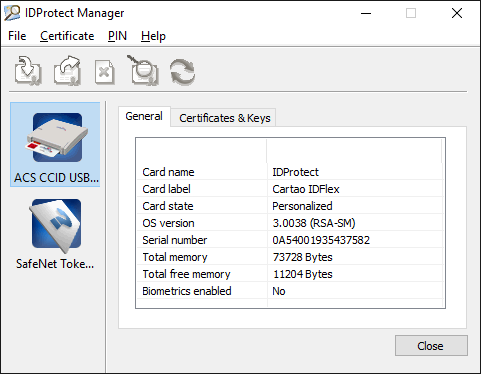481x374 pixels.
Task: Open the Certificate menu
Action: pos(67,36)
